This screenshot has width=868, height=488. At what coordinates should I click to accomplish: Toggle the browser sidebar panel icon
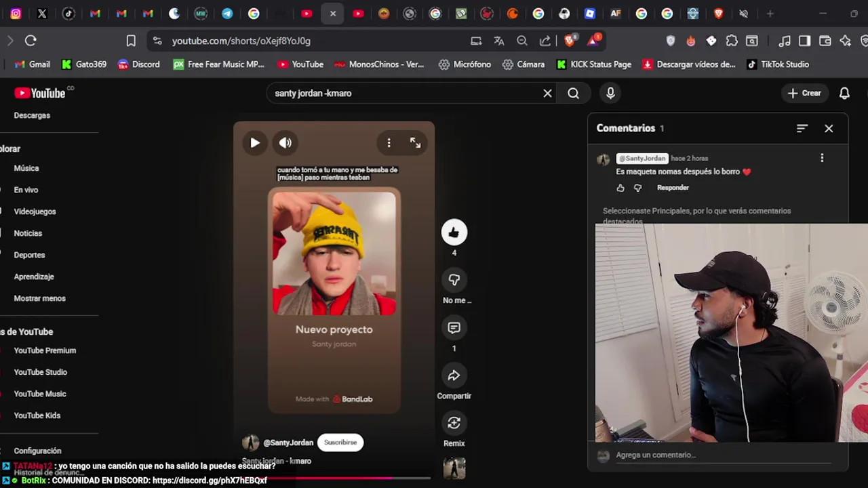coord(805,41)
